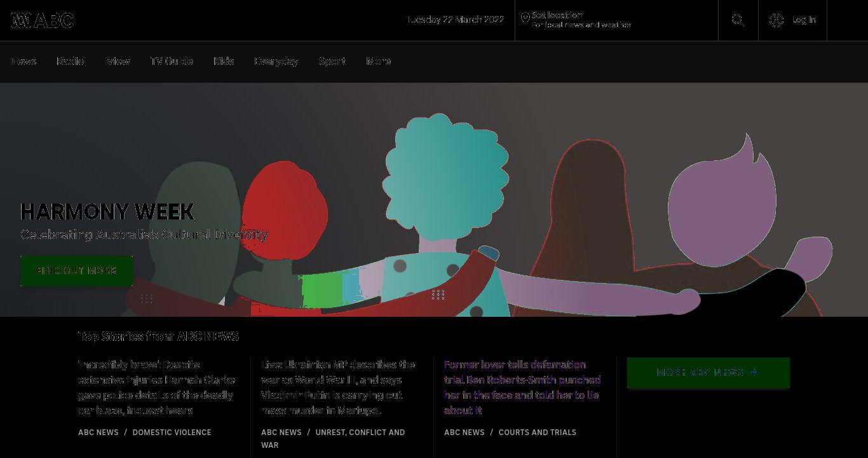Open the News menu item

tap(24, 61)
